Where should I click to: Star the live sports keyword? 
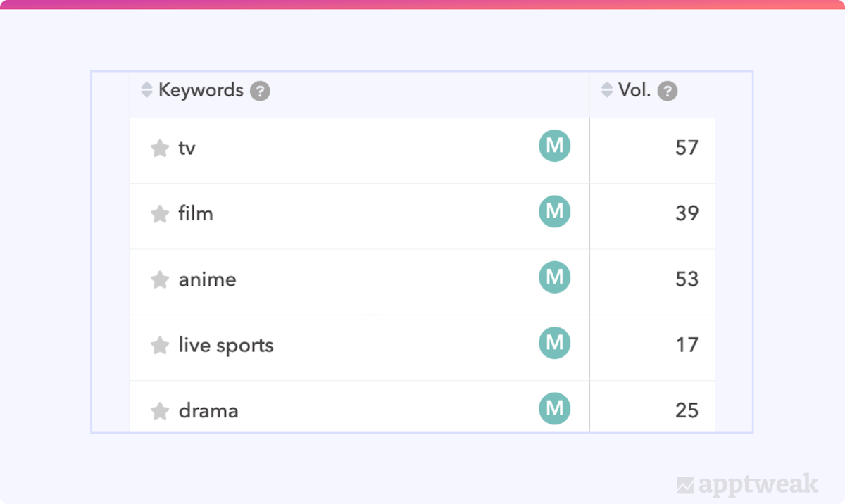(160, 346)
